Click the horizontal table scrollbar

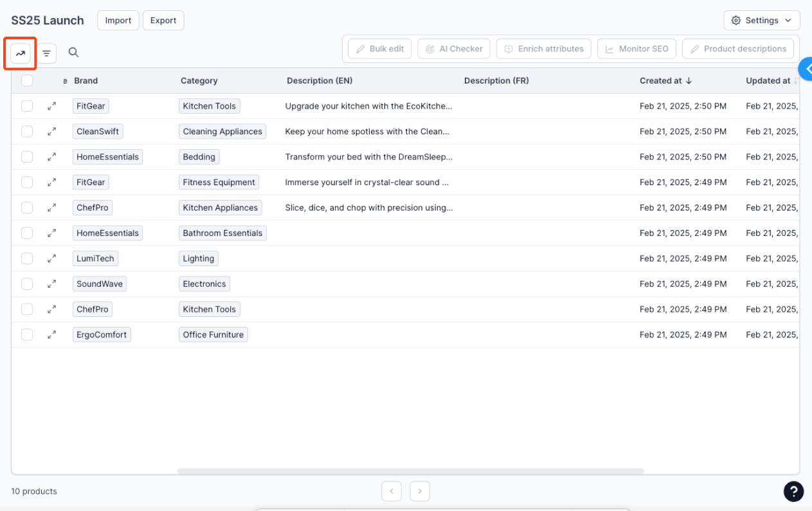[x=410, y=471]
